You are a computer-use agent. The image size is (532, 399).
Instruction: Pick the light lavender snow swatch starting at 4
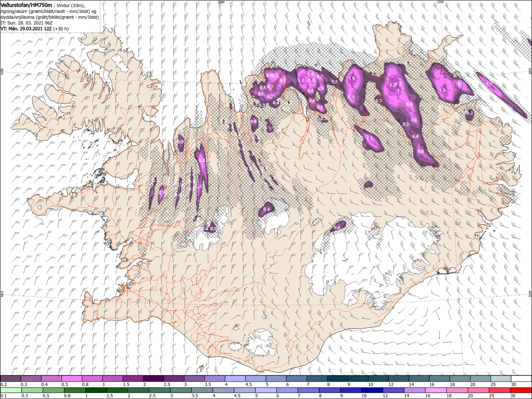pyautogui.click(x=235, y=379)
